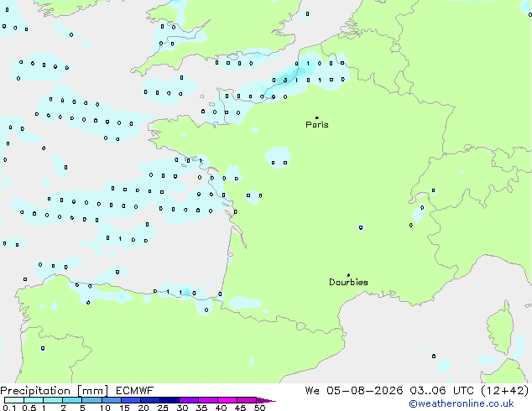
Task: Pick the 40–45 mm bright magenta swatch
Action: tap(227, 400)
